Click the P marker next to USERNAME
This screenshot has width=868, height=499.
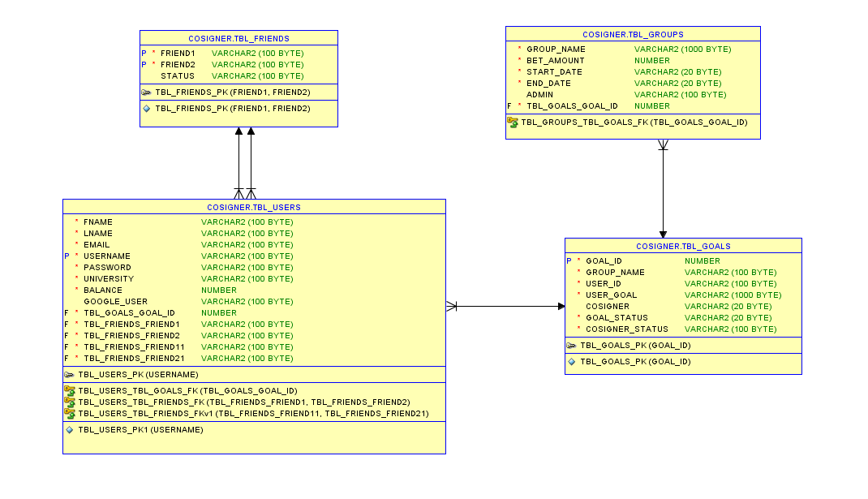67,256
